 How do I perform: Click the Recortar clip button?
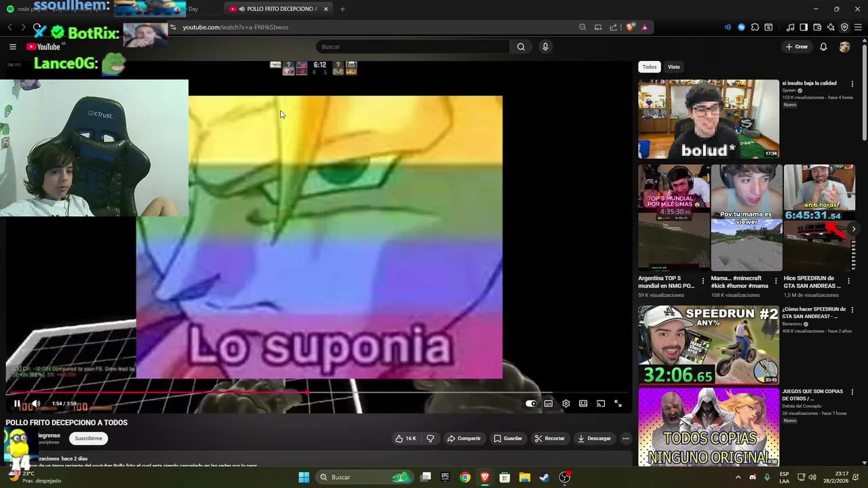549,439
